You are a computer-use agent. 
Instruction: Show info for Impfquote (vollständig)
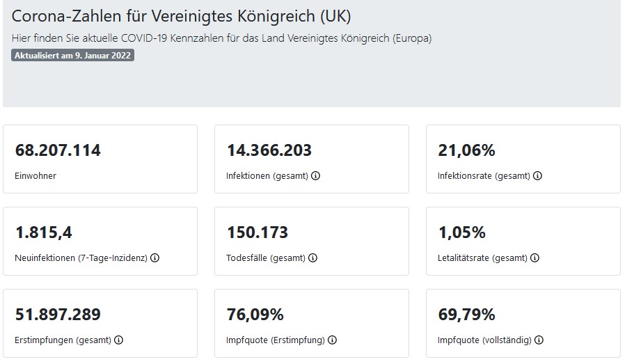(x=539, y=340)
